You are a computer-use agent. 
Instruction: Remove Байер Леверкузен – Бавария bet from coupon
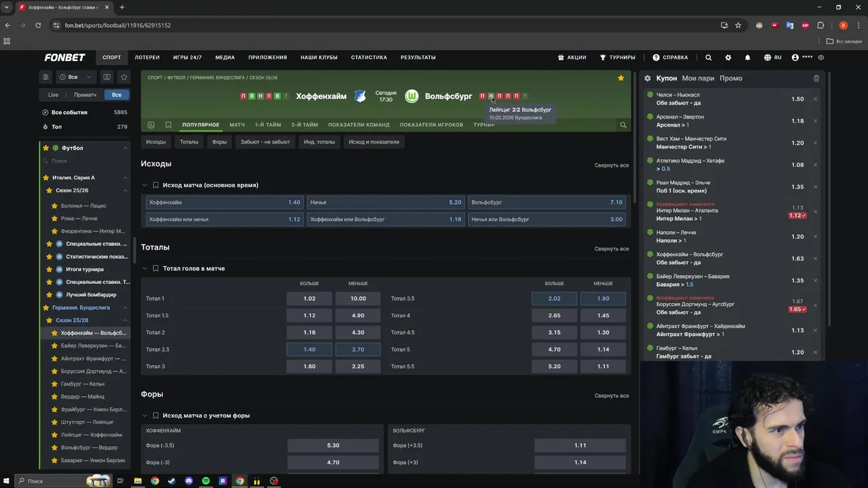tap(815, 281)
